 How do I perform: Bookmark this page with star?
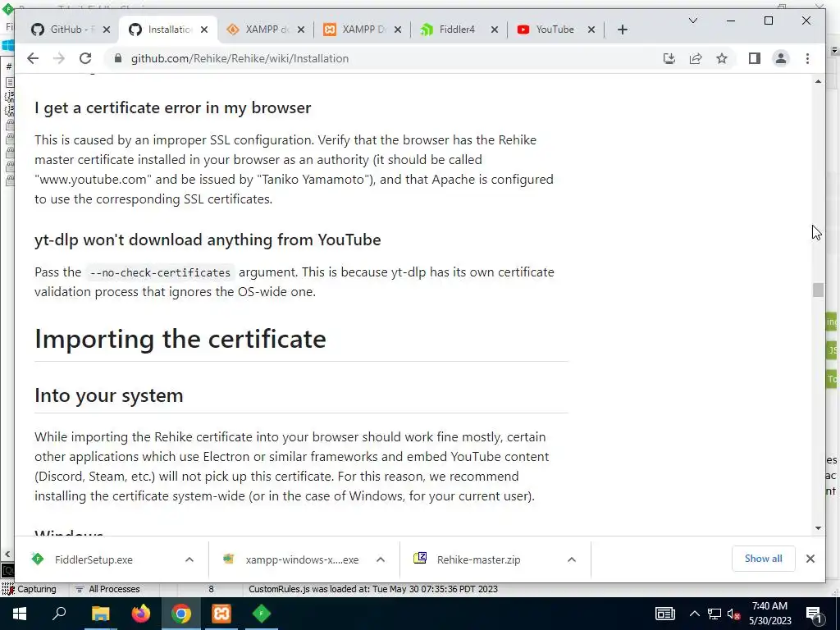tap(722, 58)
